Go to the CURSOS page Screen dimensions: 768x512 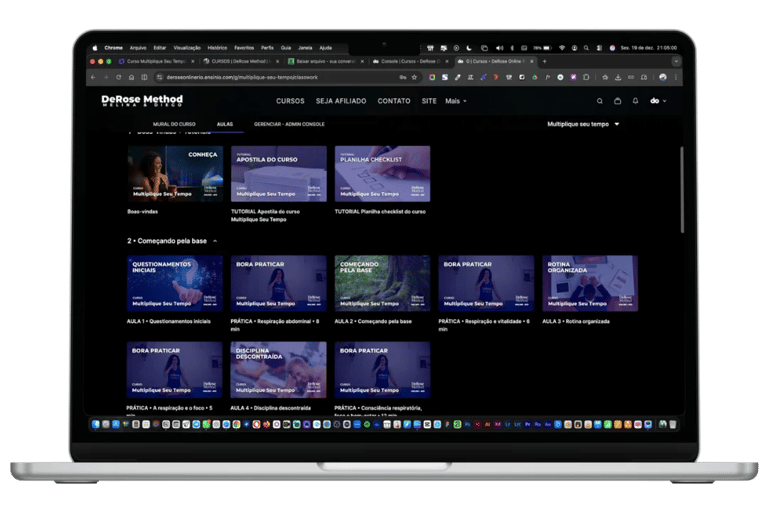pos(290,101)
